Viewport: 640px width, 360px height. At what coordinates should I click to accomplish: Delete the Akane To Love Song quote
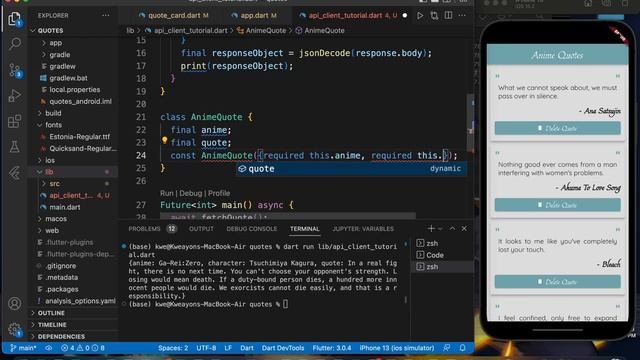pyautogui.click(x=558, y=205)
